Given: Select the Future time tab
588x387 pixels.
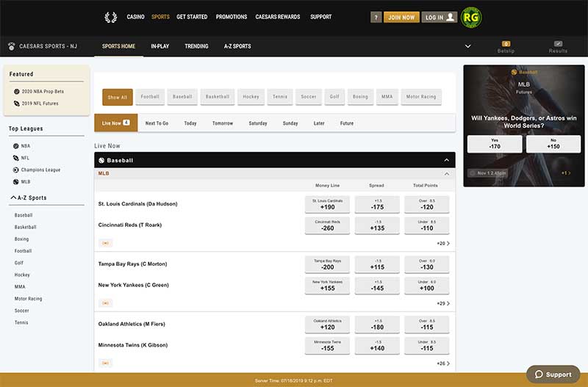Looking at the screenshot, I should tap(346, 123).
